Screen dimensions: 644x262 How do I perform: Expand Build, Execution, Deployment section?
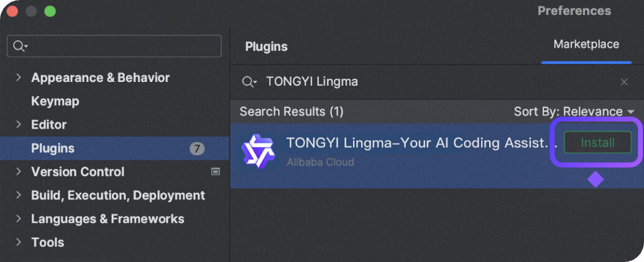19,196
